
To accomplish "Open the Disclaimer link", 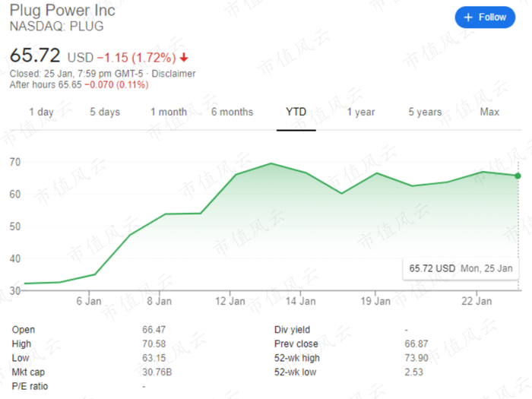I will coord(173,74).
